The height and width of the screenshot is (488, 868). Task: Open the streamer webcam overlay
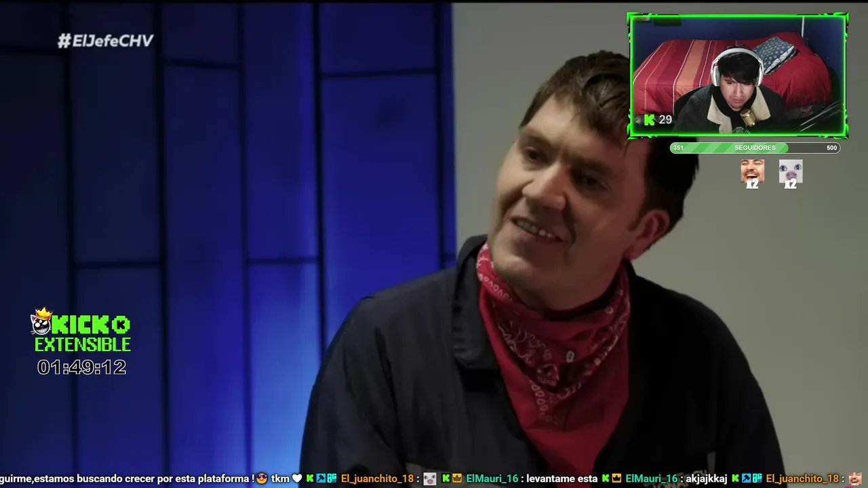point(737,75)
